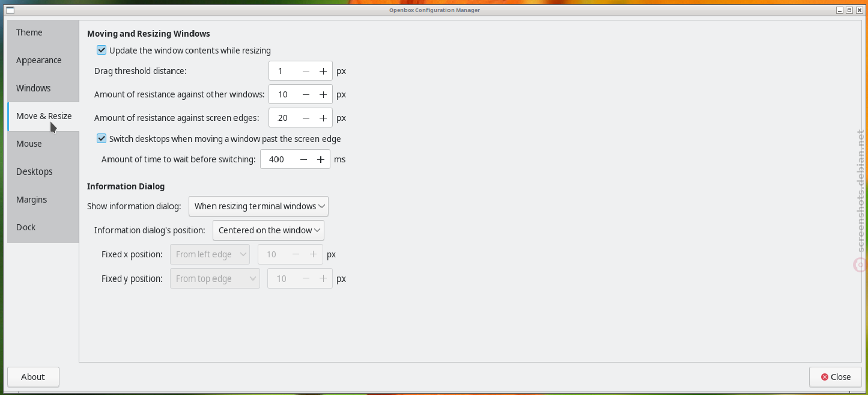Increase resistance against other windows

tap(323, 94)
